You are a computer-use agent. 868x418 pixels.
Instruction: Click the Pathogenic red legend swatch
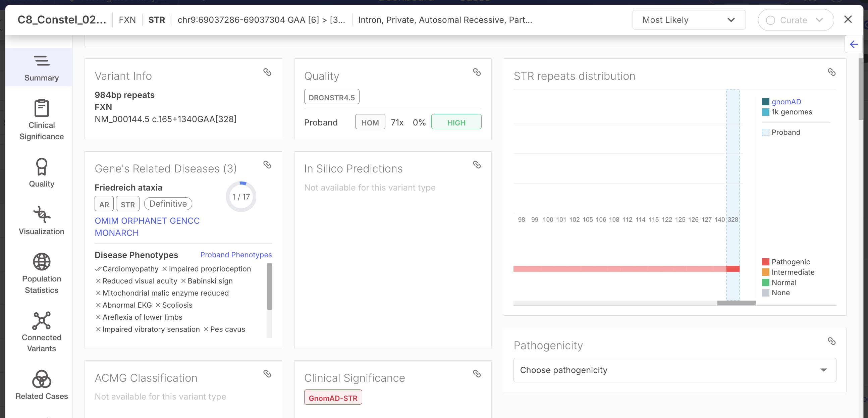tap(765, 262)
